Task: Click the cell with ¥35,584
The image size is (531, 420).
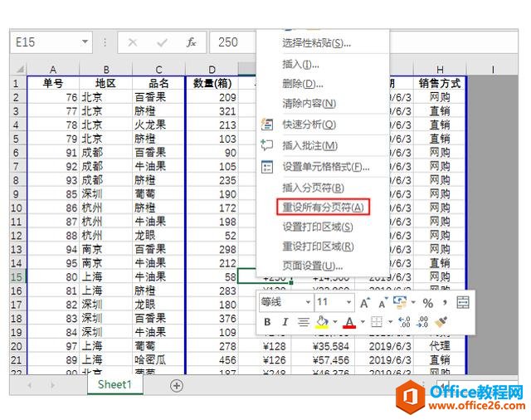Action: (323, 346)
